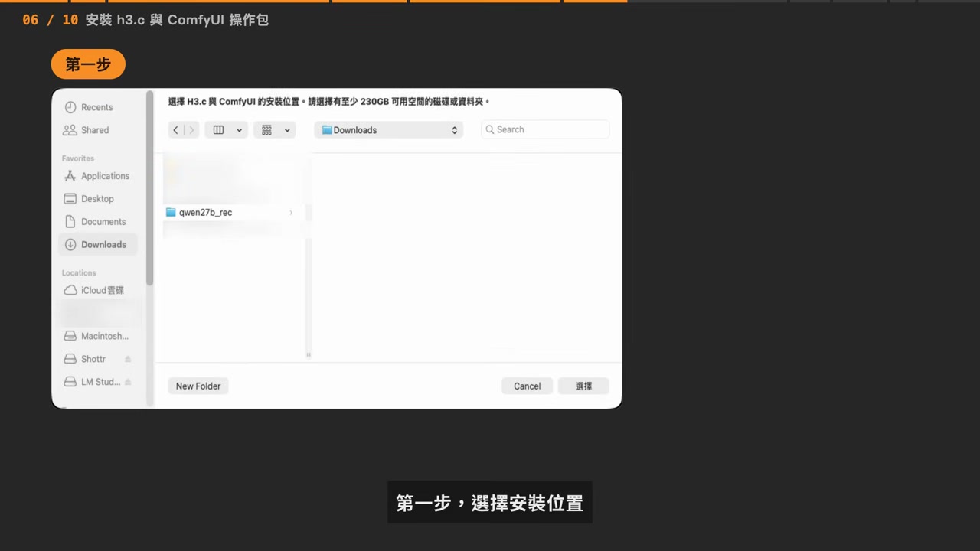Expand qwen27b_rec folder chevron
The image size is (980, 551).
pos(291,212)
